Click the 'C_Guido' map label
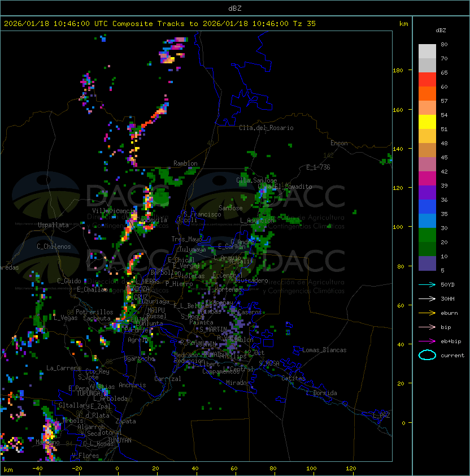Image resolution: width=470 pixels, height=476 pixels. coord(69,281)
